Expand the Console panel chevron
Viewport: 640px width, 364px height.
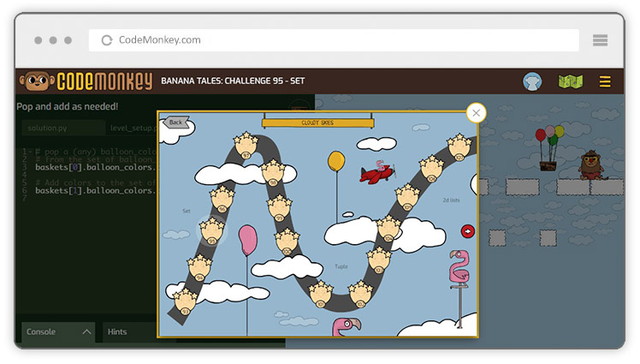click(x=87, y=332)
